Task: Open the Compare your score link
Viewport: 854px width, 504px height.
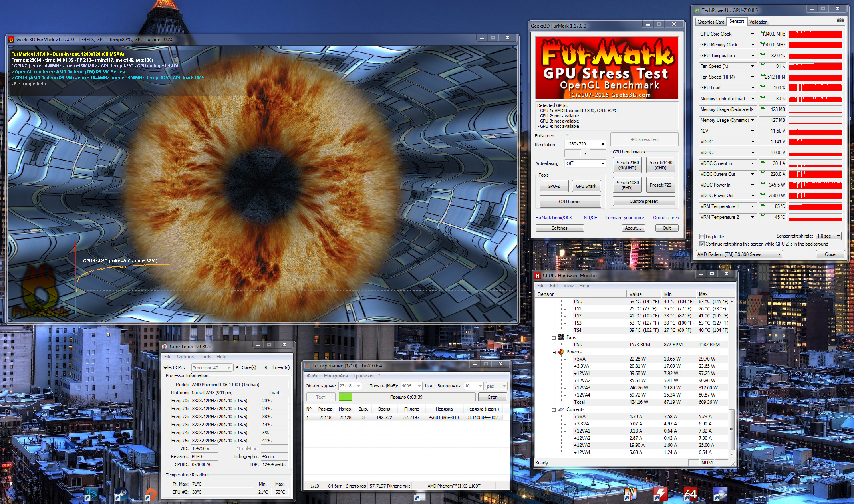Action: coord(624,218)
